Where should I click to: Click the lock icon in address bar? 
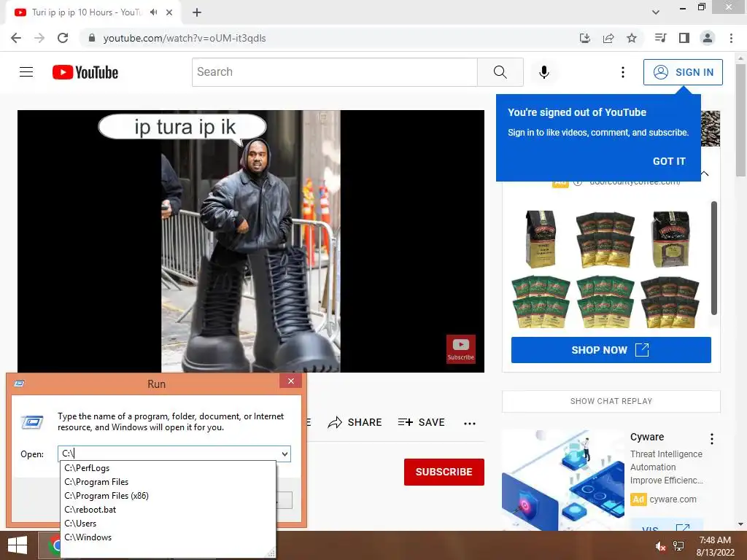pyautogui.click(x=91, y=38)
